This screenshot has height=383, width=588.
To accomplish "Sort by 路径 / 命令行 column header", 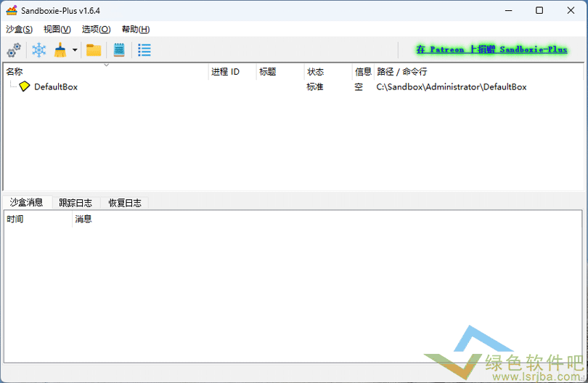I will (478, 71).
